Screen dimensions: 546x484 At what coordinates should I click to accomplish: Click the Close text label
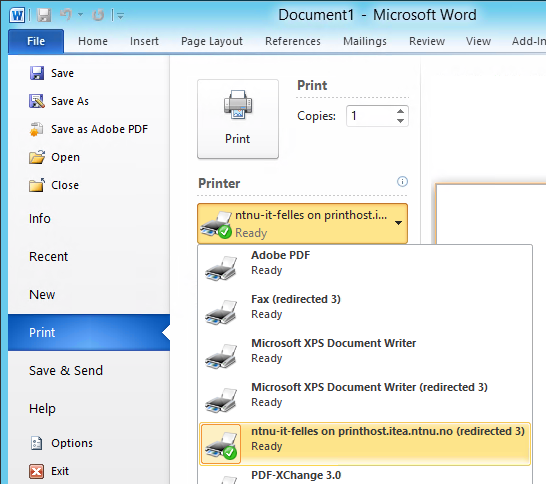click(65, 185)
